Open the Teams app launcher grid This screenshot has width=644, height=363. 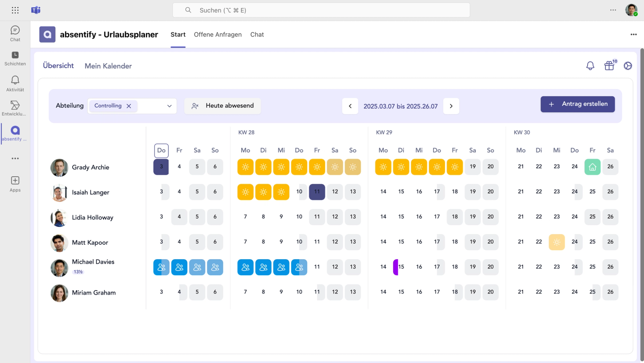click(x=15, y=10)
